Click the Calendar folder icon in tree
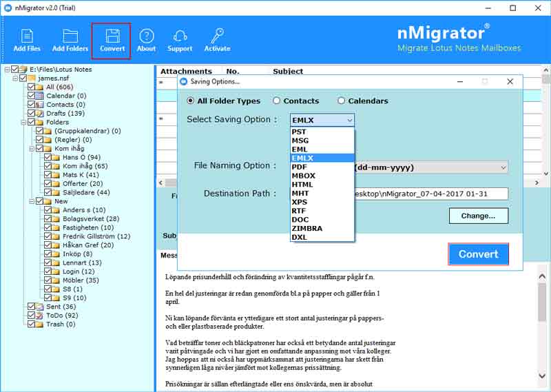The height and width of the screenshot is (392, 551). click(39, 96)
